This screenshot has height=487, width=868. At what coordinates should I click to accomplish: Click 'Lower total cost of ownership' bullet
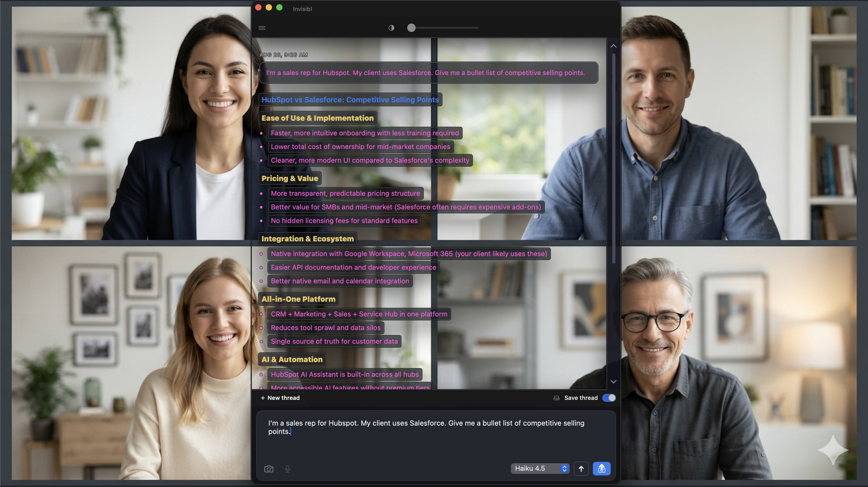[x=360, y=146]
